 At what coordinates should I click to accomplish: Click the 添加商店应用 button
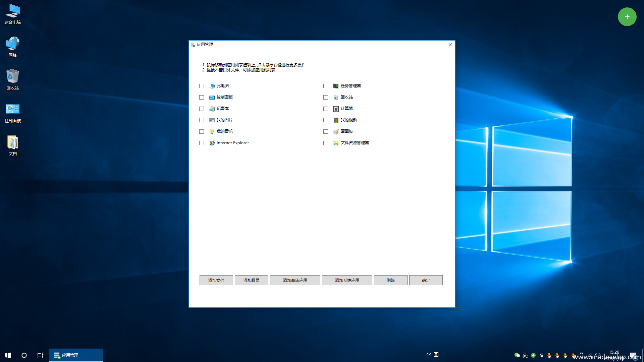coord(295,280)
